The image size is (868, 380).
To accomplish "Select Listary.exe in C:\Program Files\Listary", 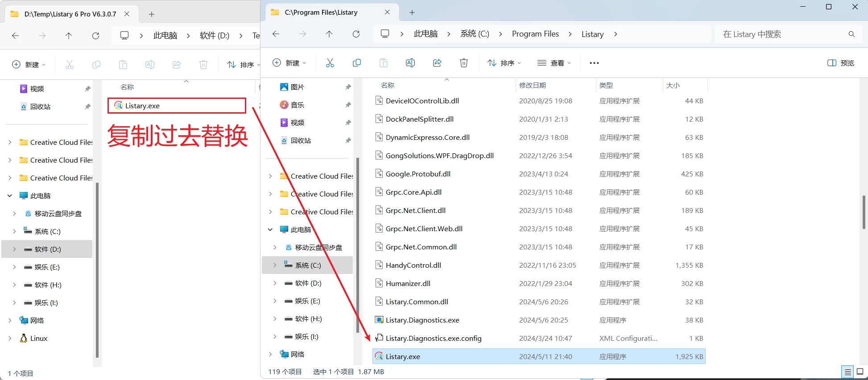I will 539,356.
